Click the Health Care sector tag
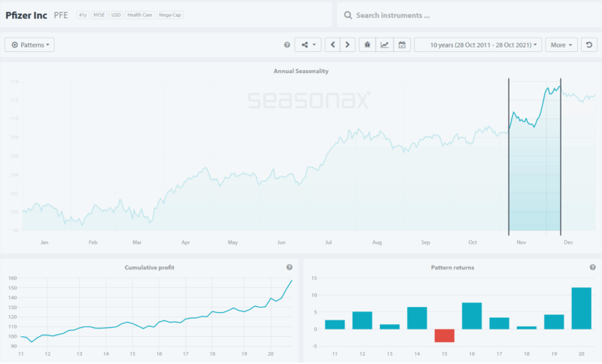The height and width of the screenshot is (364, 602). 139,15
